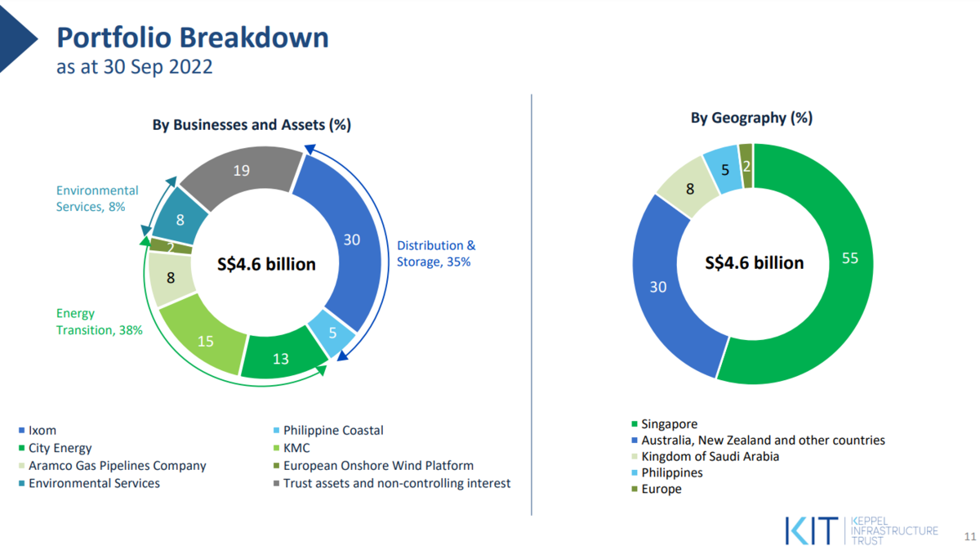The image size is (980, 546).
Task: Click the City Energy legend label
Action: click(x=60, y=448)
